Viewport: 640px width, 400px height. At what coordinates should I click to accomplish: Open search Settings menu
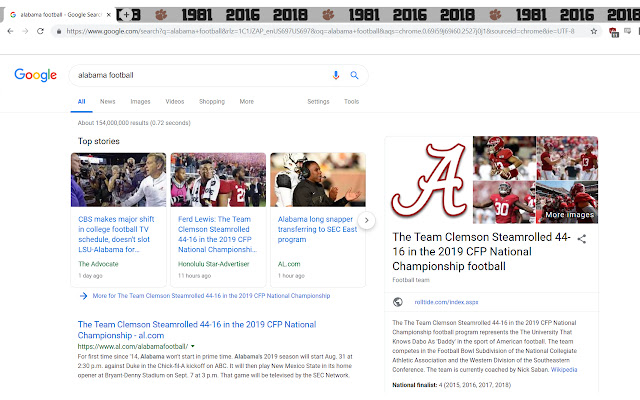point(318,102)
